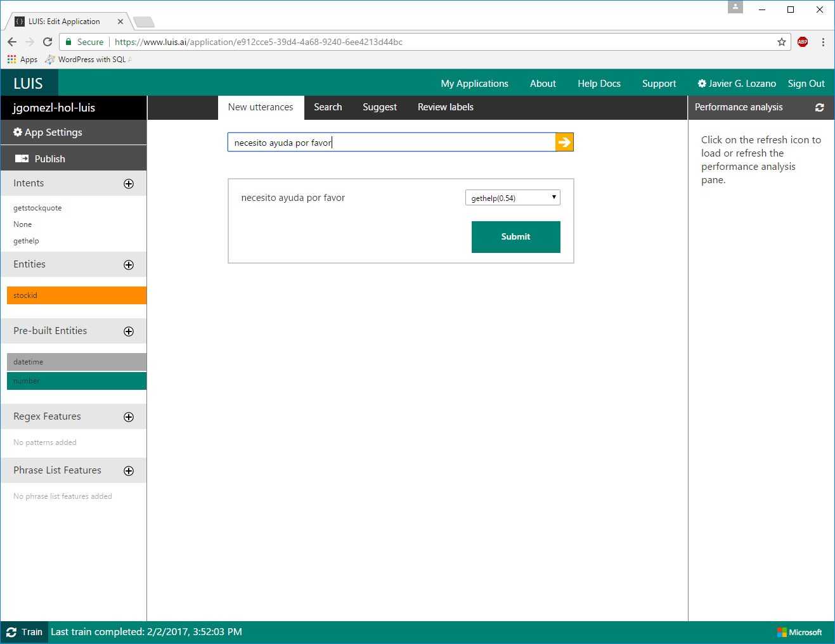The height and width of the screenshot is (644, 835).
Task: Open the Chrome three-dot menu
Action: [823, 42]
